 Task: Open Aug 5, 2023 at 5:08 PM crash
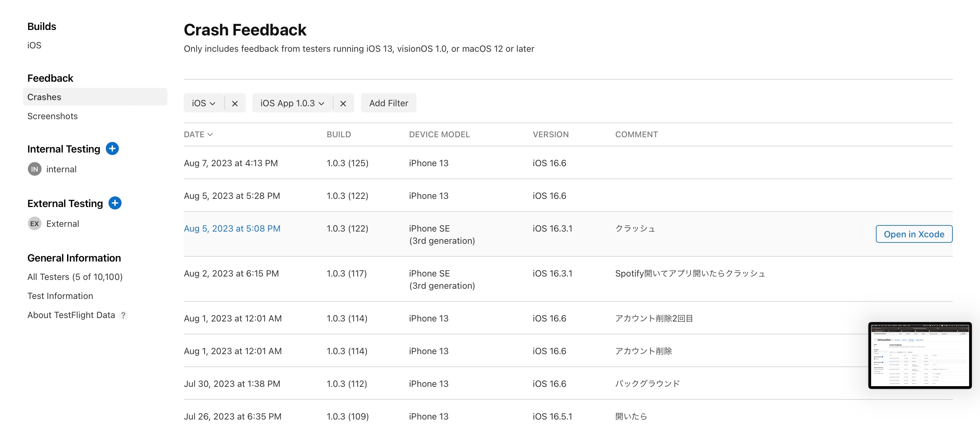(x=232, y=228)
